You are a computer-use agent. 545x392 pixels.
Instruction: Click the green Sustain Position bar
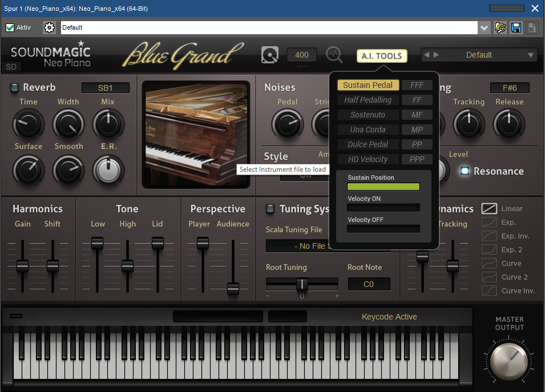click(x=383, y=187)
